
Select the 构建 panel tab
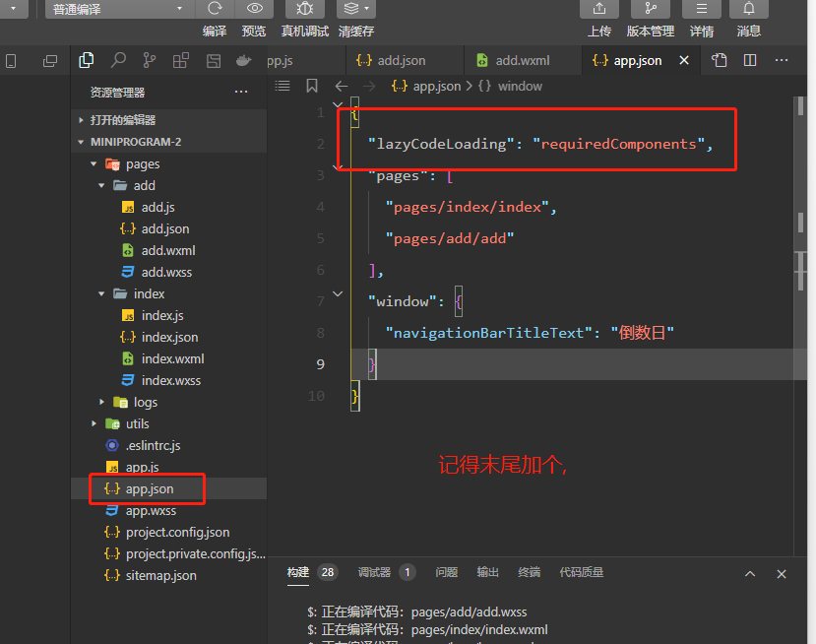tap(298, 573)
